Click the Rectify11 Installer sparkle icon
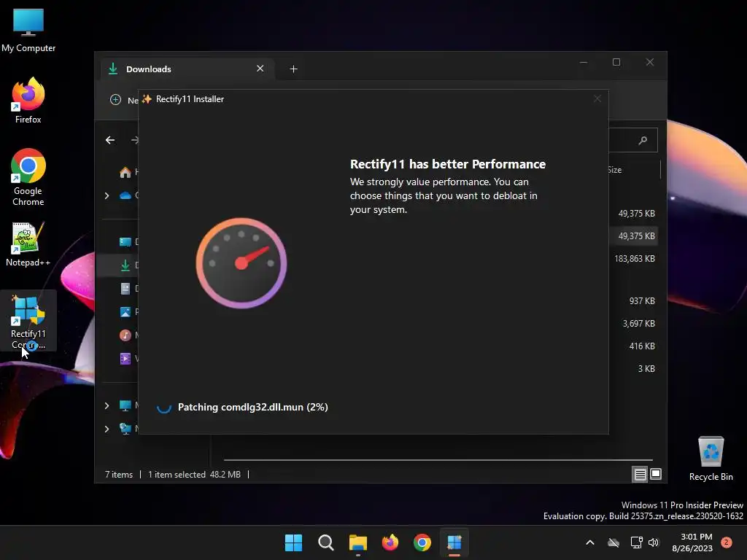747x560 pixels. 147,99
